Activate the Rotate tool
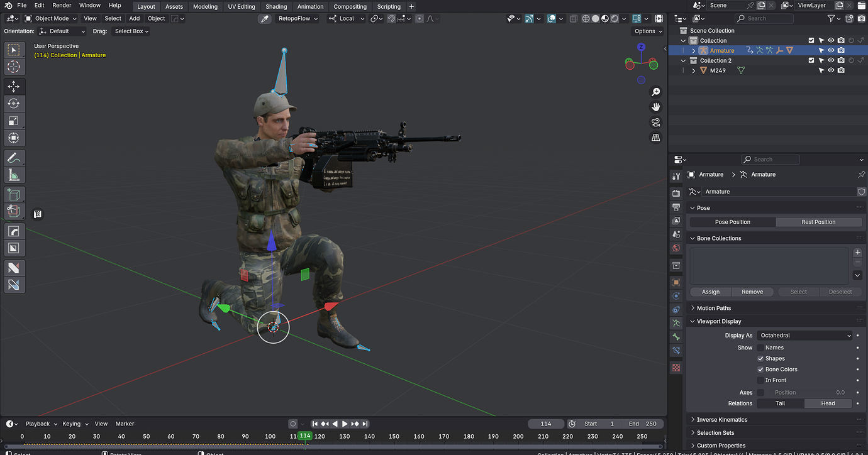 (x=14, y=104)
